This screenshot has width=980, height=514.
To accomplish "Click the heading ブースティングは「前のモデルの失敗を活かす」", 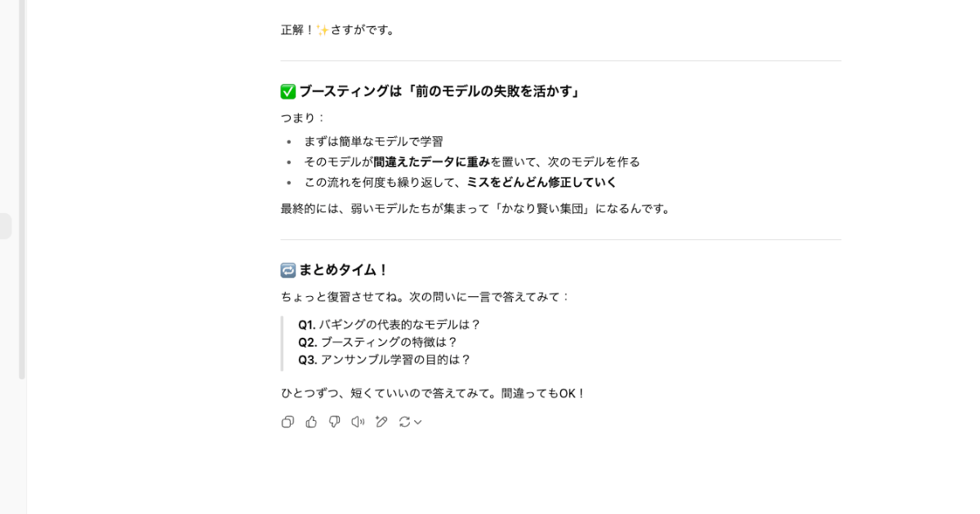I will [440, 91].
